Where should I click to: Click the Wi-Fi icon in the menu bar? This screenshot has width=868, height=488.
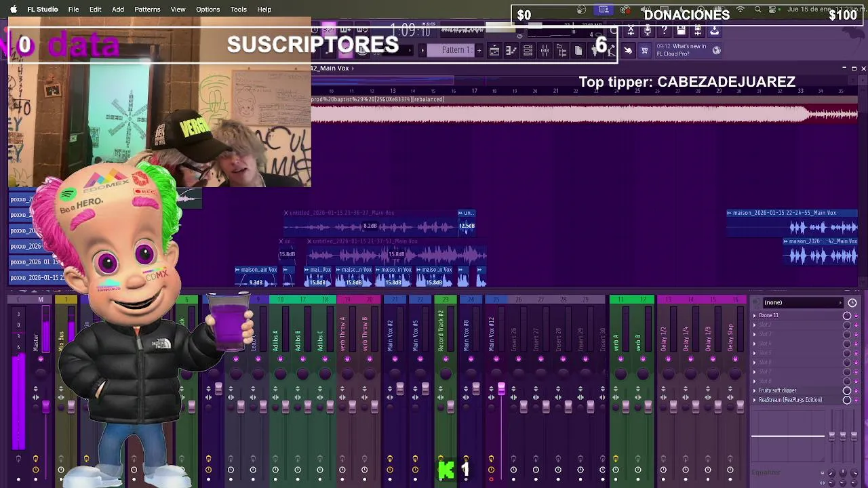pyautogui.click(x=741, y=9)
